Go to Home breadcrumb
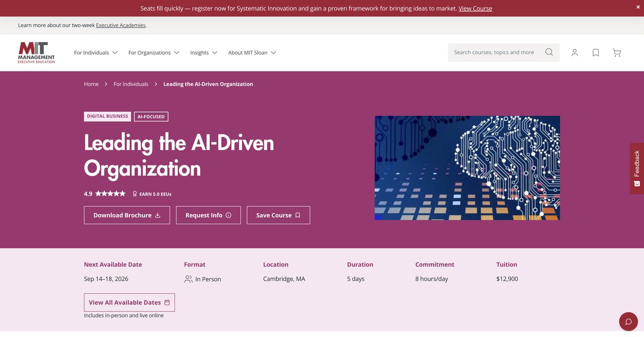This screenshot has width=644, height=337. pos(91,84)
